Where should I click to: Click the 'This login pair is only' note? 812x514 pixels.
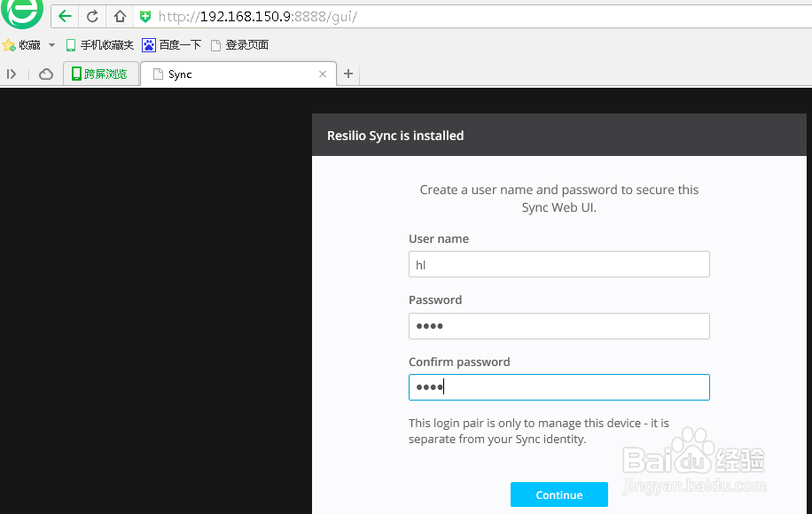coord(539,432)
